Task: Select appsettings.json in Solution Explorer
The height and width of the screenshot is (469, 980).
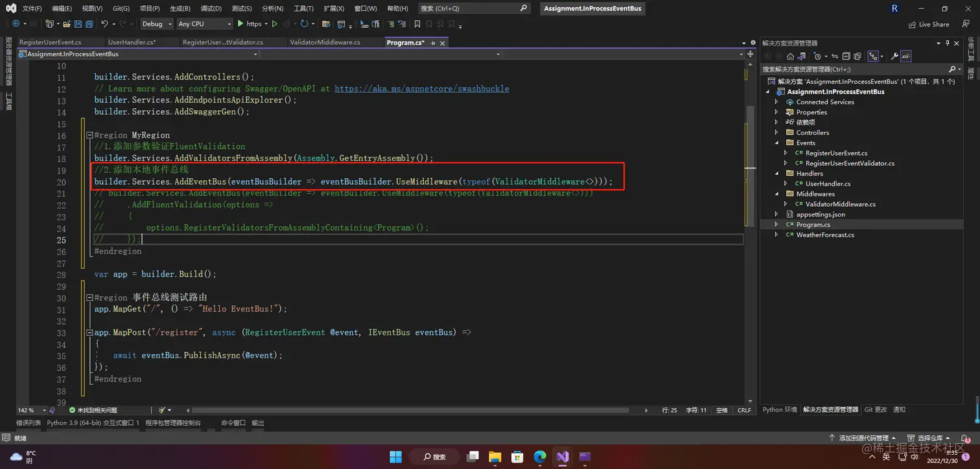Action: click(x=821, y=214)
